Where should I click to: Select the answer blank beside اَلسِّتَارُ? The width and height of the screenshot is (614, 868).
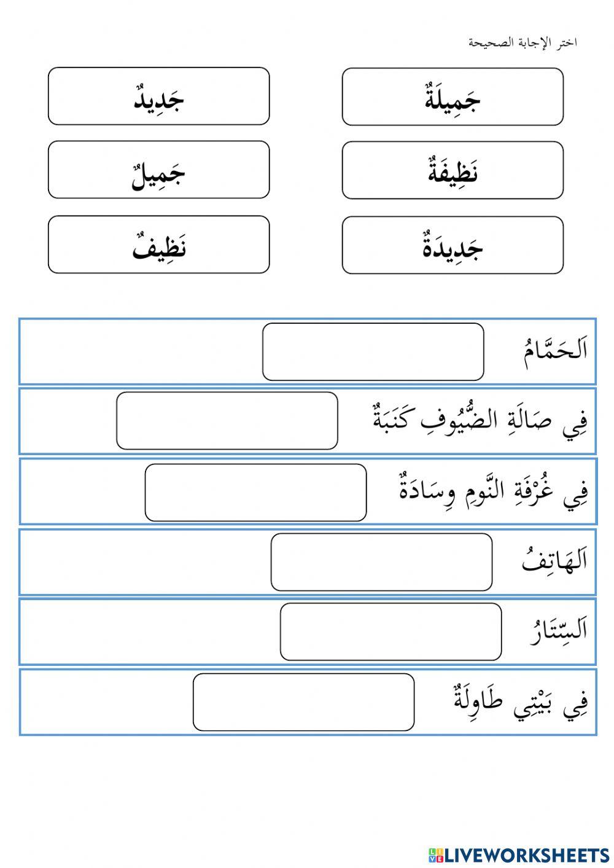pos(391,632)
